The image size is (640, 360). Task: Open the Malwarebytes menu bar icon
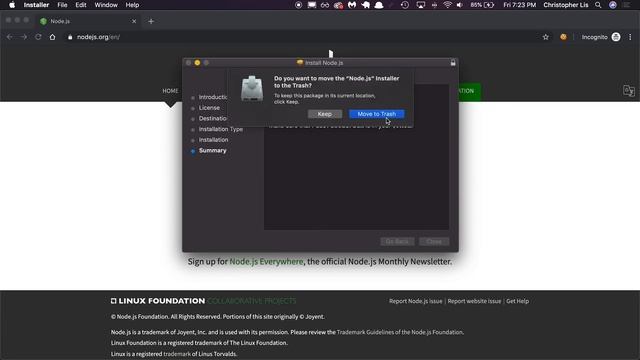coord(352,5)
